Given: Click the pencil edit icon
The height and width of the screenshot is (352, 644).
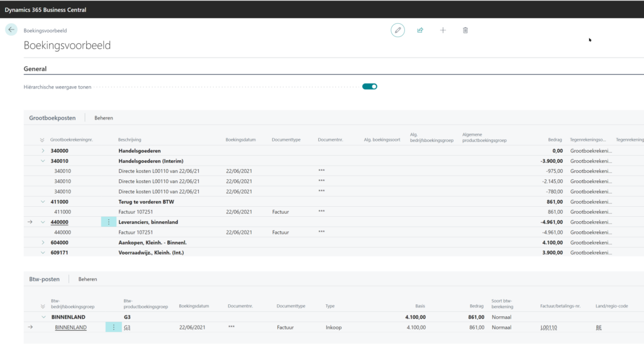Looking at the screenshot, I should tap(397, 30).
